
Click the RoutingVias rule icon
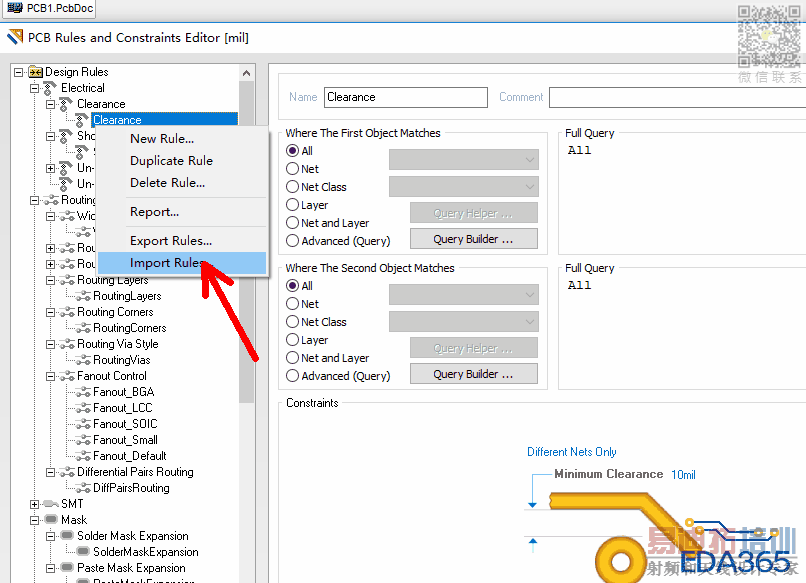tap(83, 360)
